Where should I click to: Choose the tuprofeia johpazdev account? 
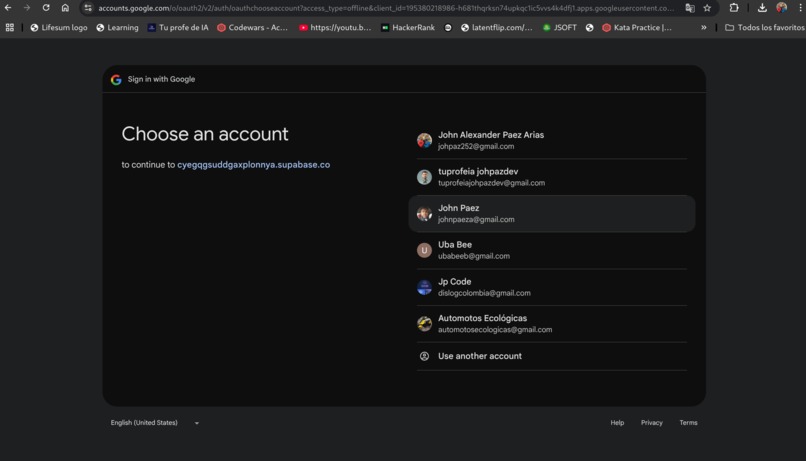(x=552, y=177)
